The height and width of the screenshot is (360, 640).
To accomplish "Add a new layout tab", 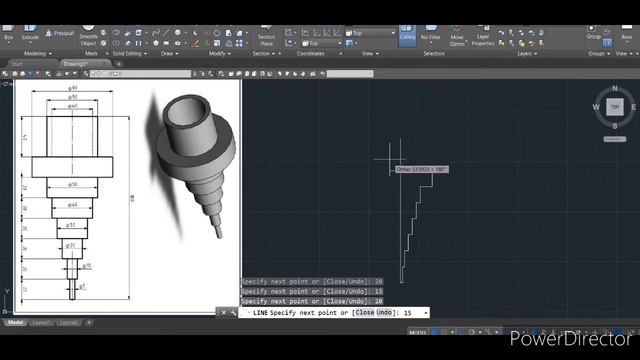I will tap(89, 322).
